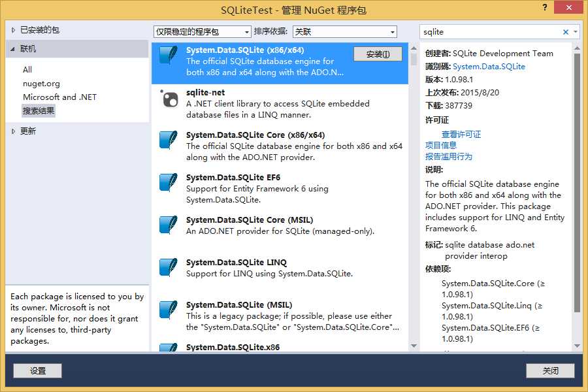This screenshot has height=392, width=588.
Task: Click the version 1.0.98.1 value
Action: tap(459, 80)
